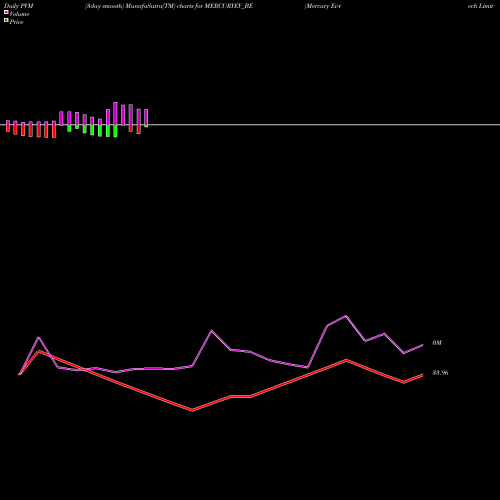This screenshot has width=500, height=500.
Task: Click the 0M volume value label
Action: (437, 343)
